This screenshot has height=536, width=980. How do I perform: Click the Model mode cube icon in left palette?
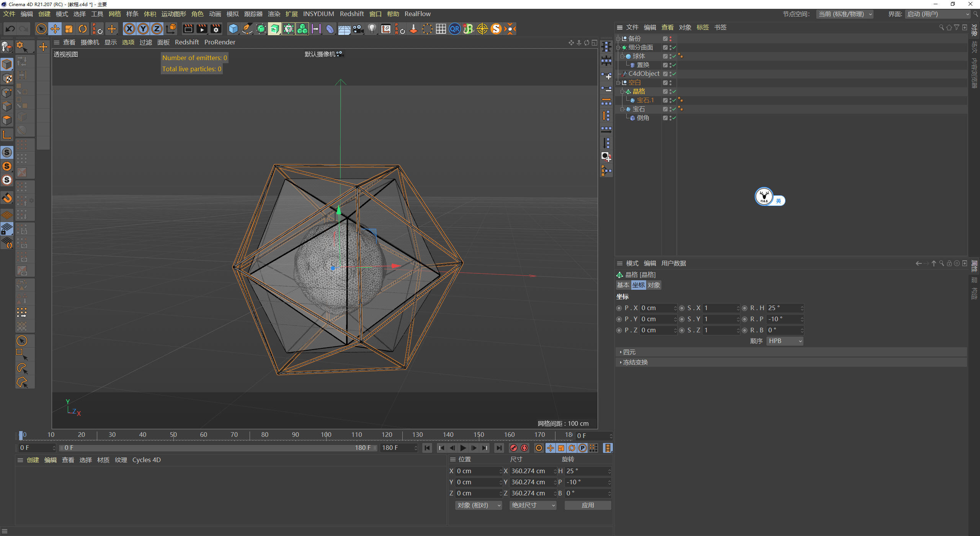click(7, 64)
